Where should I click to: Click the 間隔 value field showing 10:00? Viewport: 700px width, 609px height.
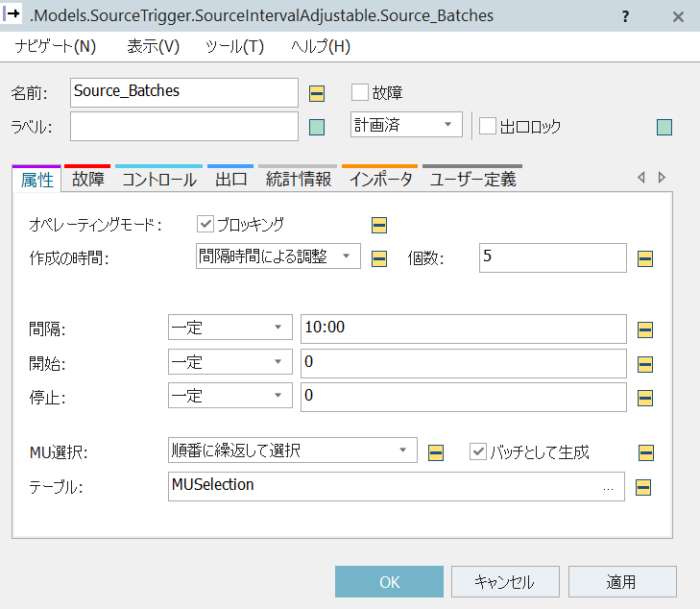(x=464, y=329)
